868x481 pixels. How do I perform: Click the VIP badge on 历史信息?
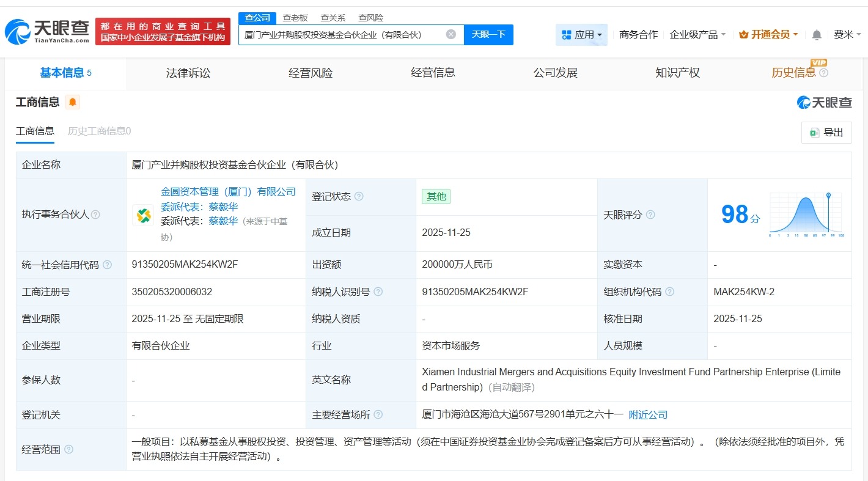[819, 63]
